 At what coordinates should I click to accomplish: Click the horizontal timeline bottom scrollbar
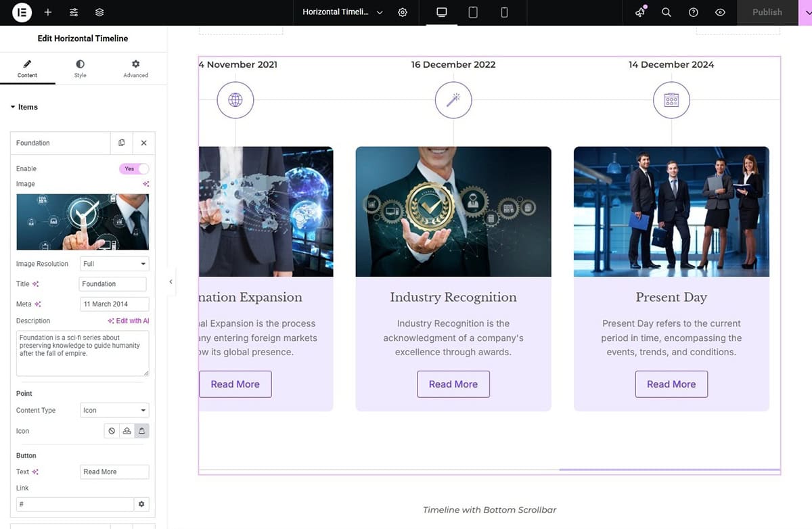point(669,469)
